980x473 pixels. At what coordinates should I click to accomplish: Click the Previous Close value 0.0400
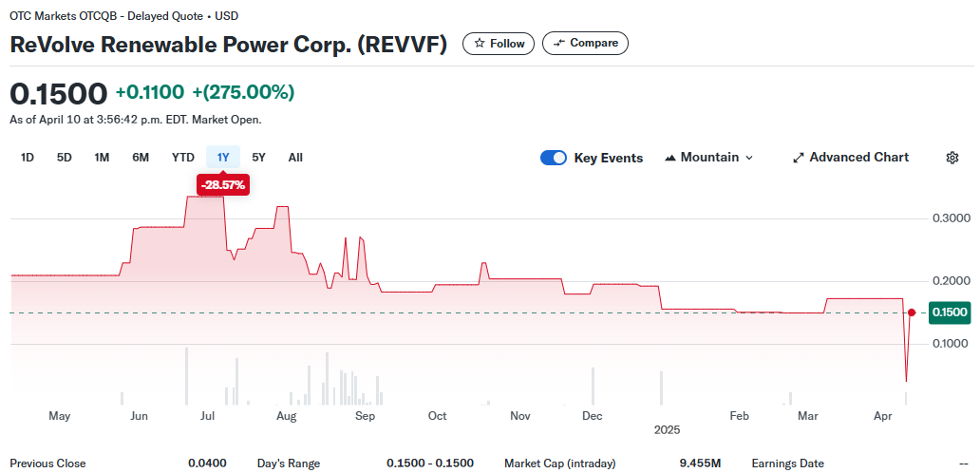pyautogui.click(x=208, y=464)
